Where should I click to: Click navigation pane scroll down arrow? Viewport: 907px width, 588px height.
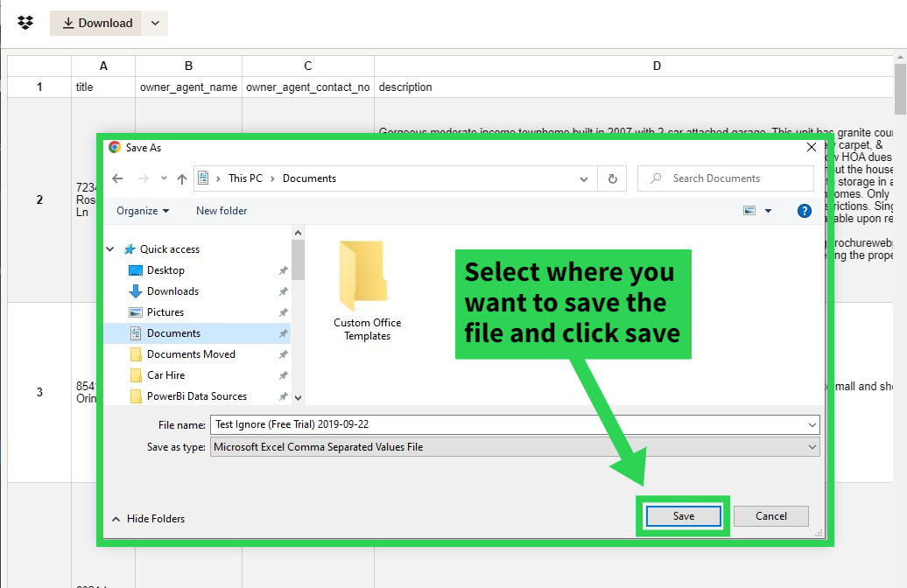(x=298, y=398)
